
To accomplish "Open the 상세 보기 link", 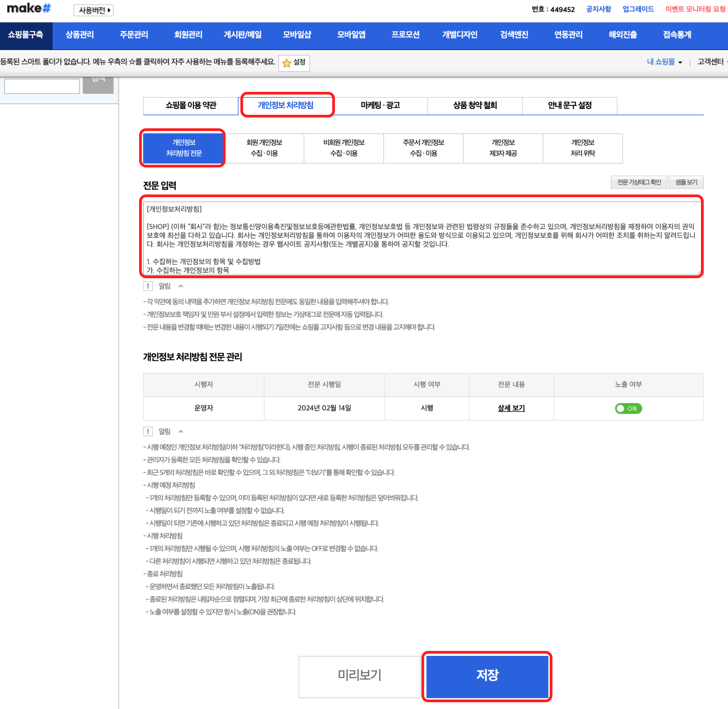I will coord(511,408).
